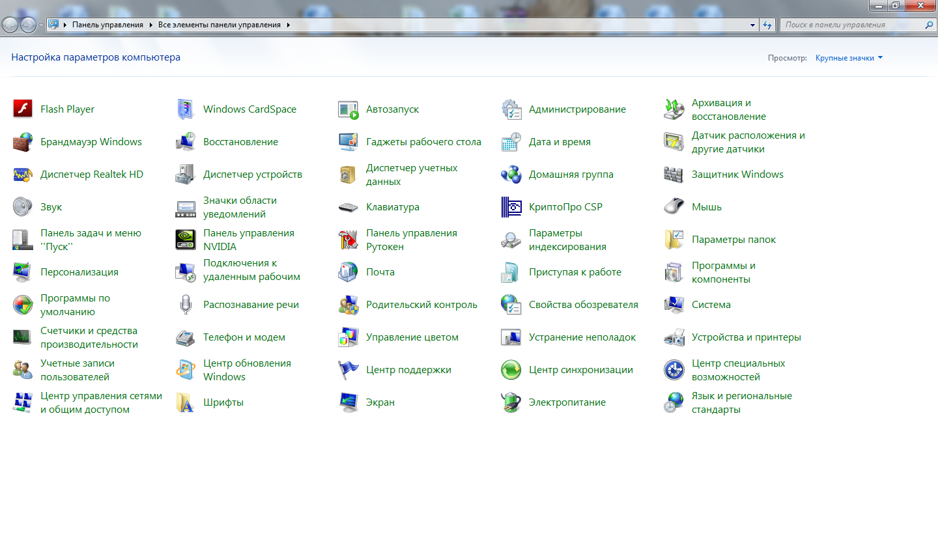The width and height of the screenshot is (938, 560).
Task: Open the Родительский контроль icon
Action: [348, 304]
